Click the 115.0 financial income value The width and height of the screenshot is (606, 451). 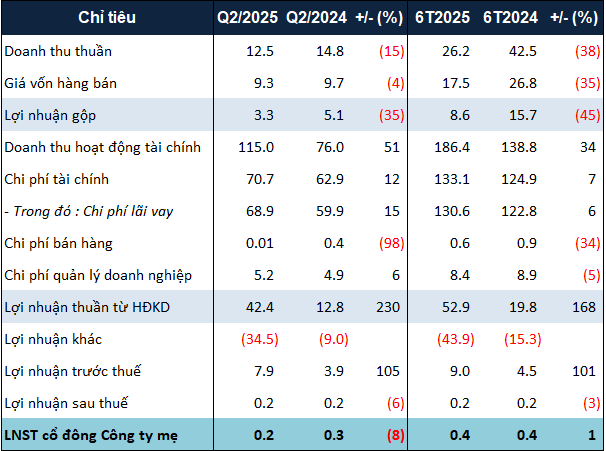[259, 147]
